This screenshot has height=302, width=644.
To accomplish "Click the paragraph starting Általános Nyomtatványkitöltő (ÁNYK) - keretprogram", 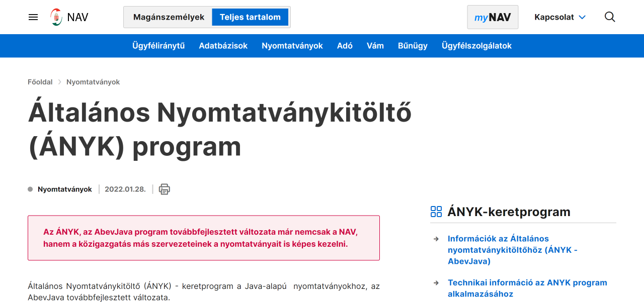I will 204,292.
